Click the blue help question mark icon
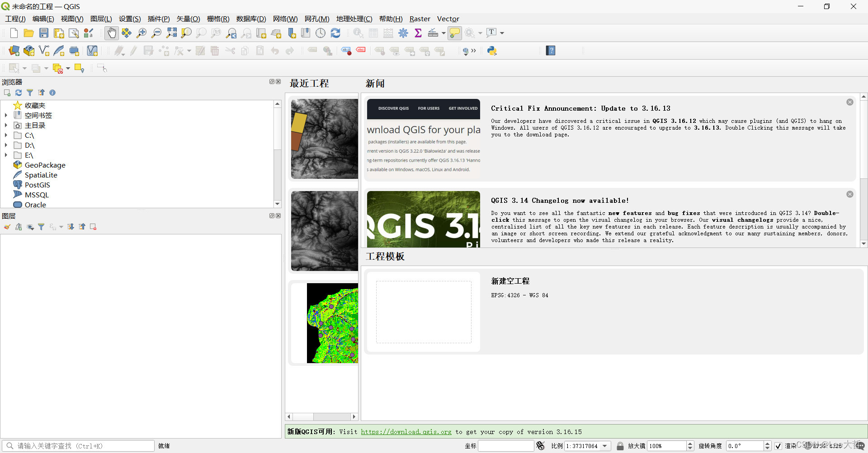The image size is (868, 453). 550,51
